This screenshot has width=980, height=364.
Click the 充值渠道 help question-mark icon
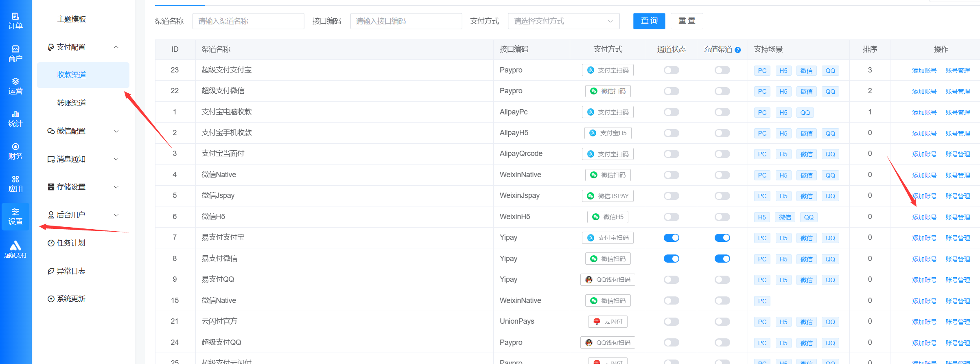738,50
